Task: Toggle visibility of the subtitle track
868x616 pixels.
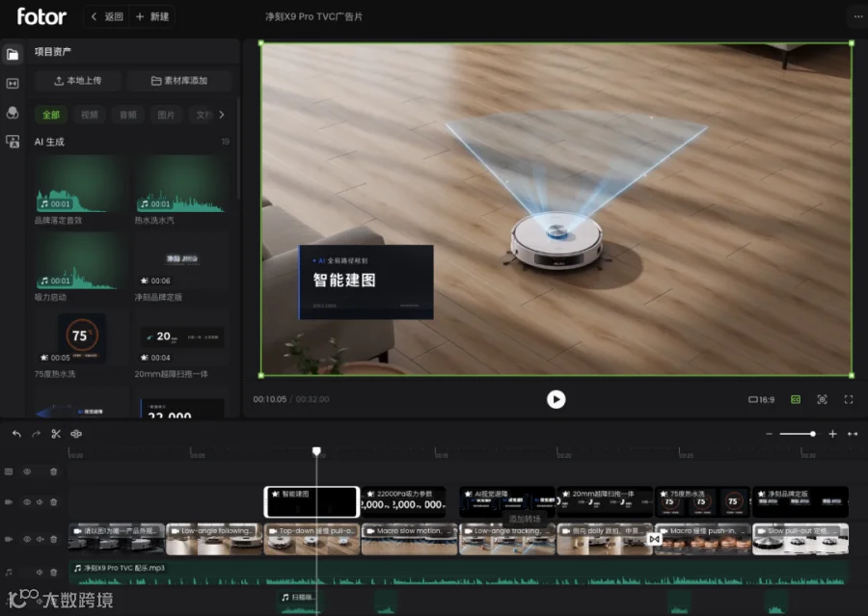Action: [x=27, y=472]
